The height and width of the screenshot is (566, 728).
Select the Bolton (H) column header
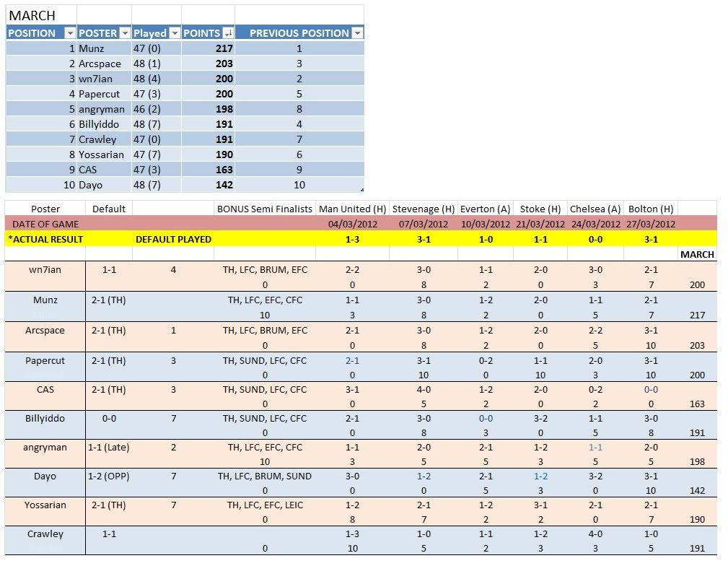click(651, 209)
